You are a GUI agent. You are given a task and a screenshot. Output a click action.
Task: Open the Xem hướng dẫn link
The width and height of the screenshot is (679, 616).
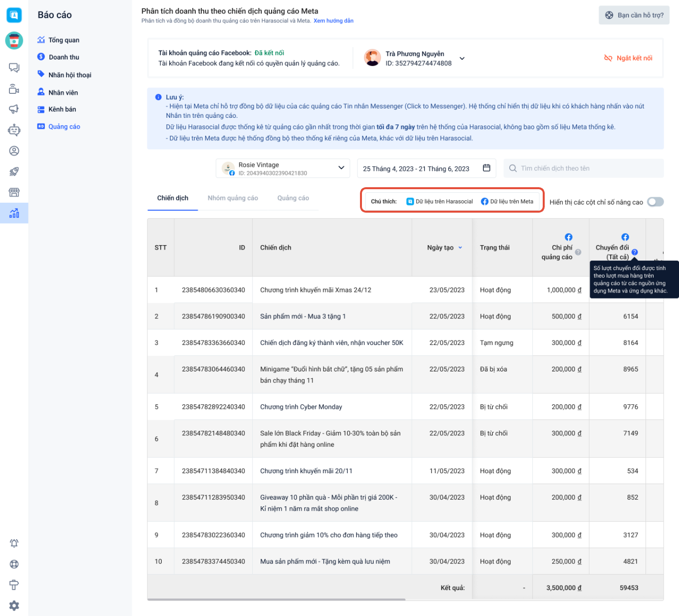tap(333, 21)
